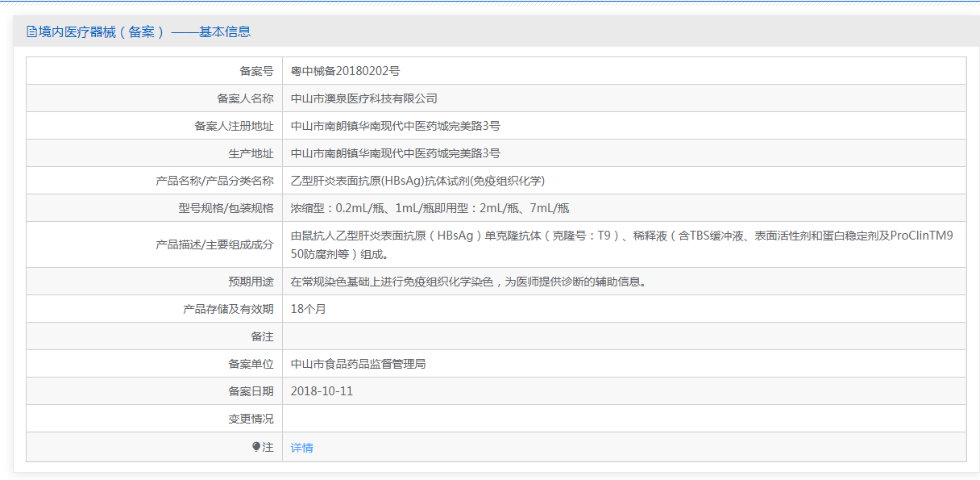Viewport: 980px width, 480px height.
Task: Click the 备案单位 label
Action: point(251,364)
